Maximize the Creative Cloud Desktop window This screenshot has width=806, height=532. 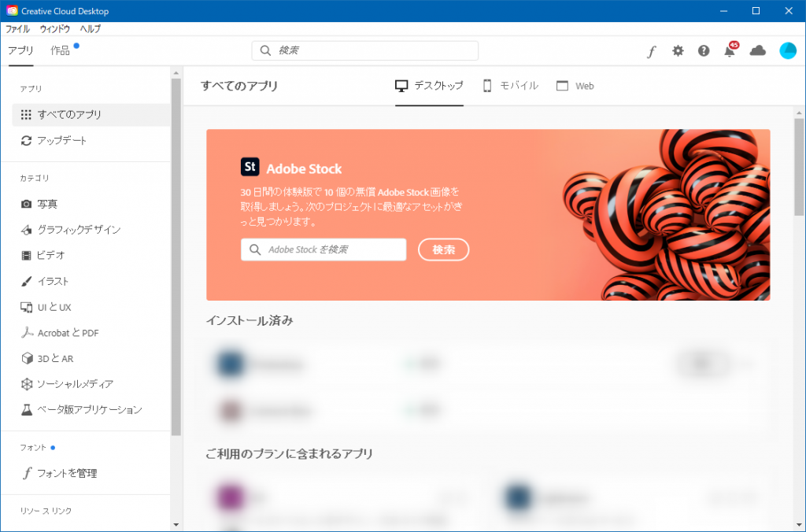point(756,11)
